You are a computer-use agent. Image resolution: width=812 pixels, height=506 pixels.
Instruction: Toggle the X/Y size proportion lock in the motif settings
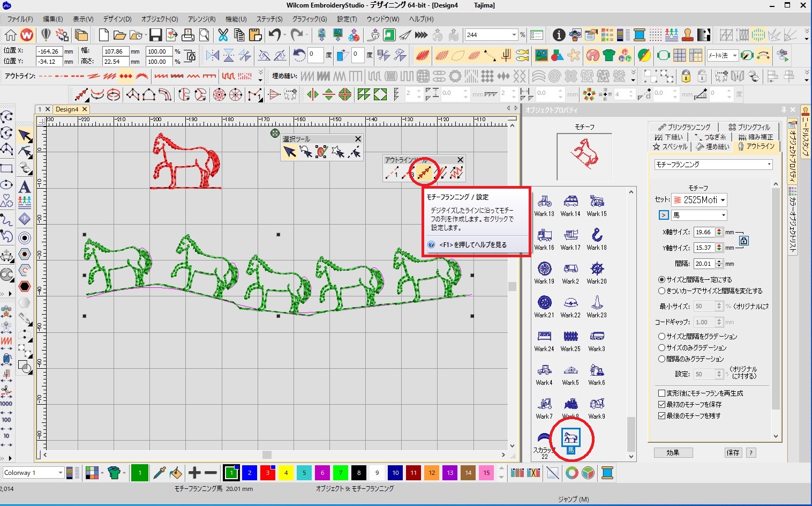743,241
